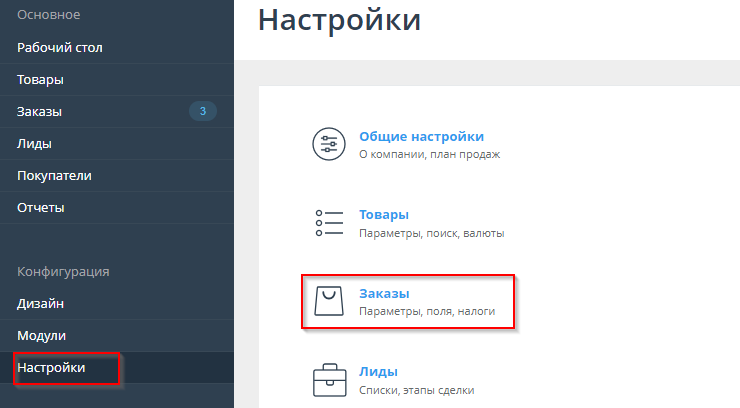This screenshot has width=740, height=408.
Task: Open the Лиды settings section link
Action: click(378, 371)
